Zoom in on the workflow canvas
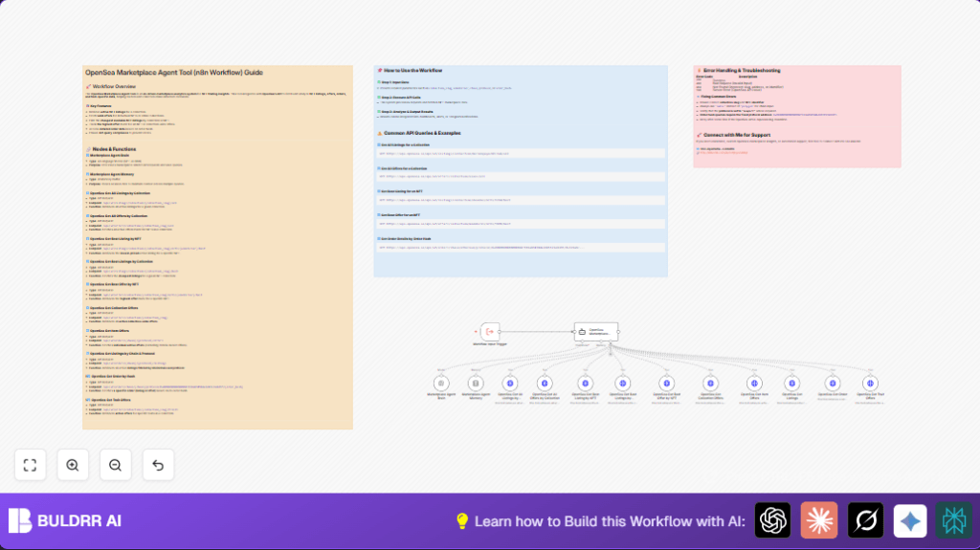Viewport: 980px width, 550px height. (73, 465)
